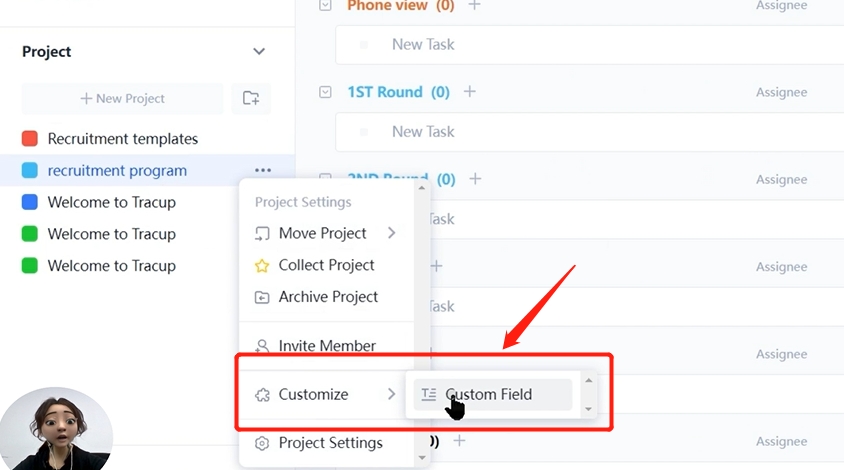Add a task with the plus beside 1ST Round
This screenshot has height=470, width=844.
click(x=470, y=92)
